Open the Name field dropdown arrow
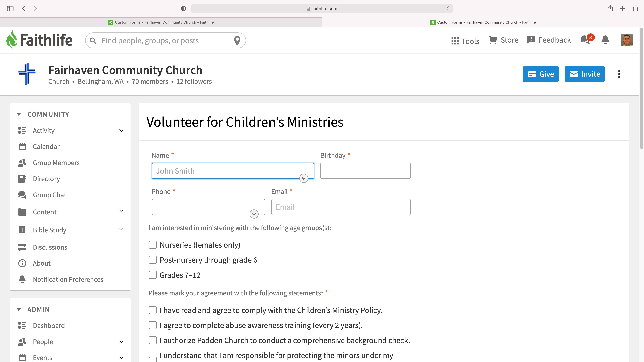644x362 pixels. coord(304,178)
